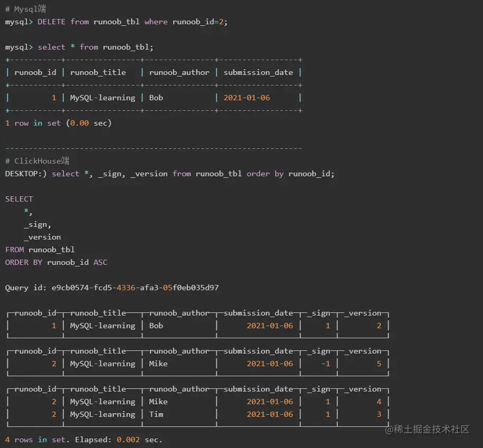Click the '# ClickHouse端' comment line

click(x=37, y=161)
